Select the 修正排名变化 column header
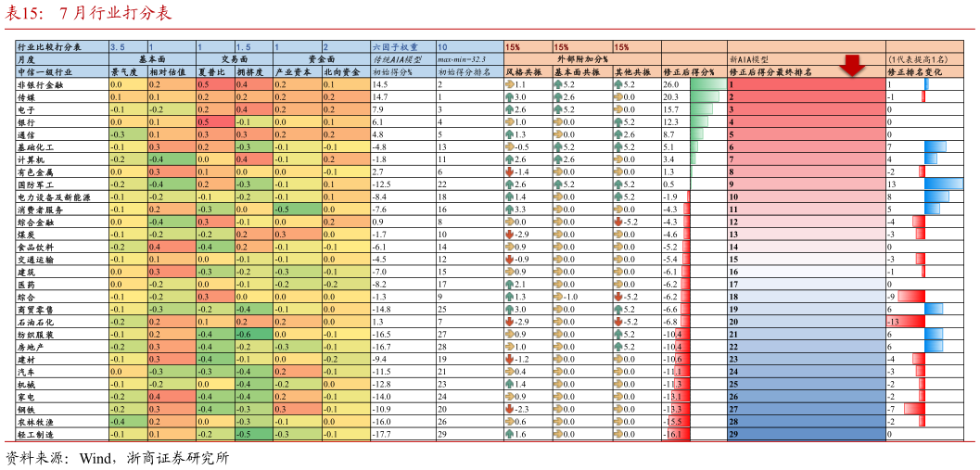The image size is (980, 470). click(925, 71)
